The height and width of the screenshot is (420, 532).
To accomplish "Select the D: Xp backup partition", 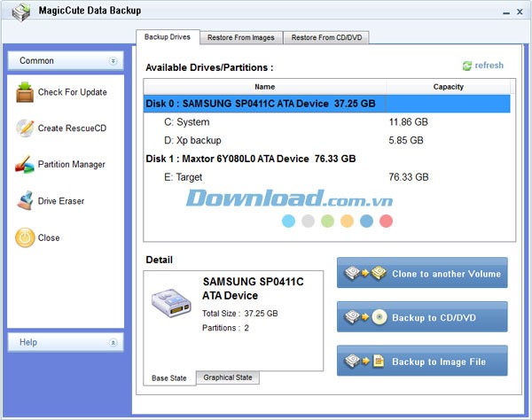I will coord(192,140).
